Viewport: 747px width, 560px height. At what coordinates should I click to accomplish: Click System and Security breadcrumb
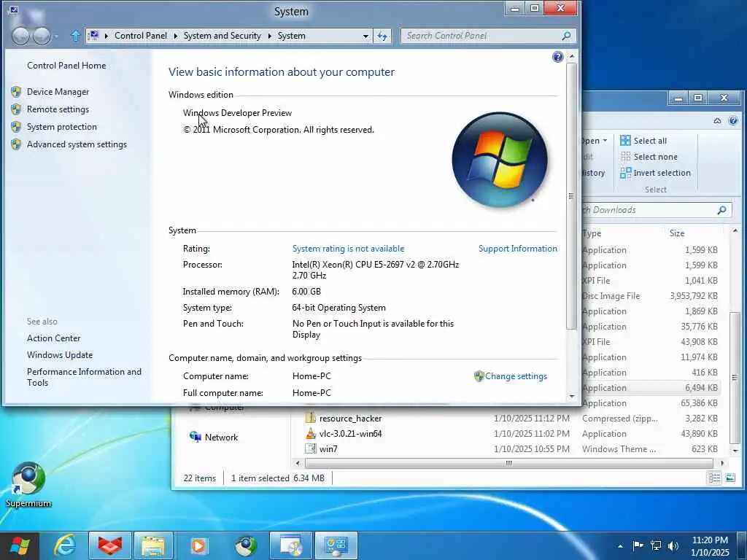tap(222, 36)
